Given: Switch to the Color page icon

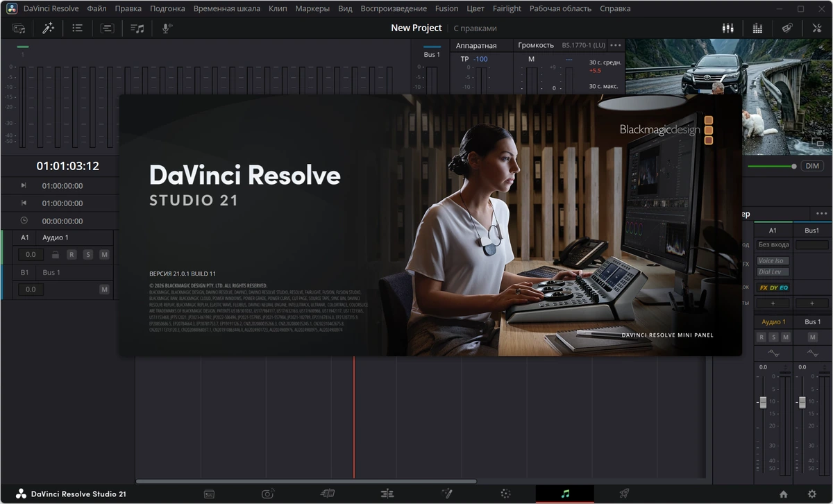Looking at the screenshot, I should click(x=505, y=494).
